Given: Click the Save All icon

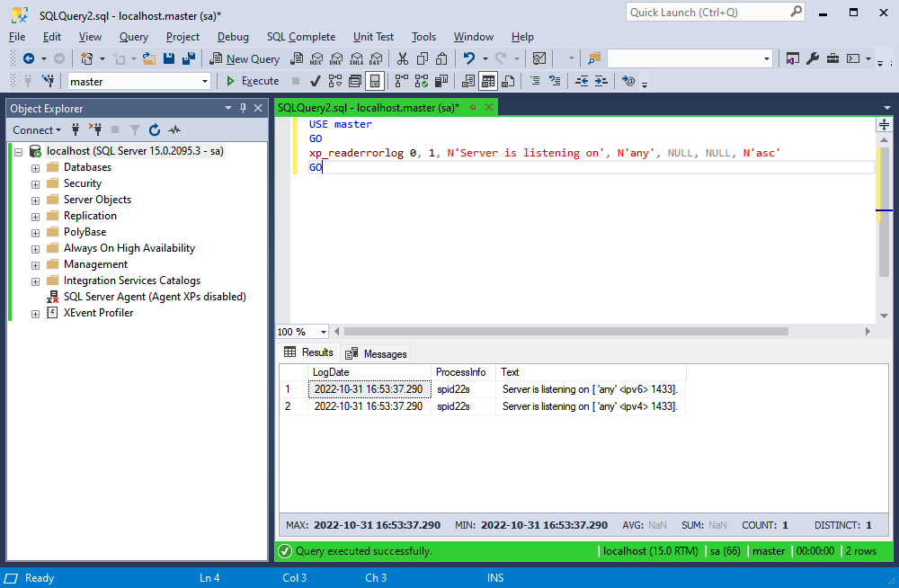Looking at the screenshot, I should point(189,58).
